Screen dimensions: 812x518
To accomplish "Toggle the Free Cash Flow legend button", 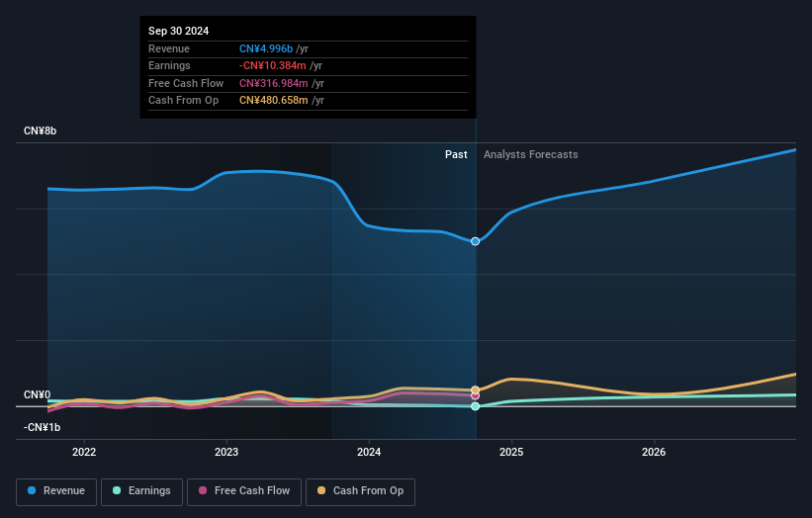I will [x=244, y=491].
